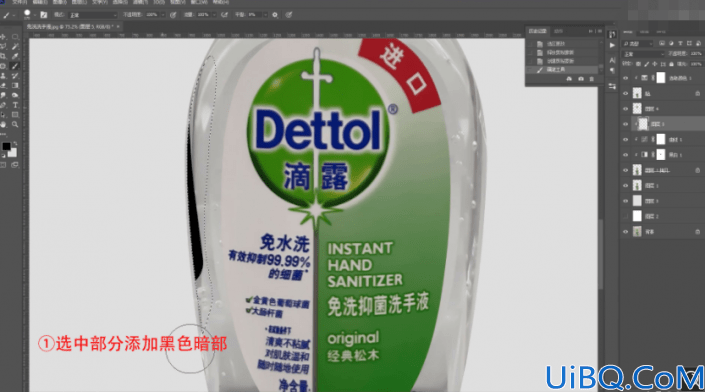Viewport: 705px width, 392px height.
Task: Switch to the Paths tab
Action: click(x=661, y=32)
